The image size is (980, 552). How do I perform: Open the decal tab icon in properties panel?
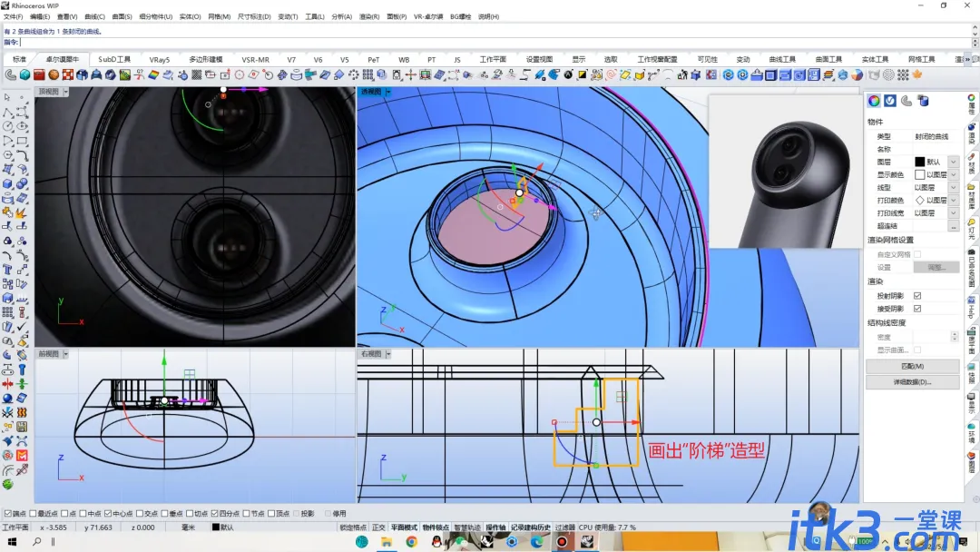tap(923, 101)
